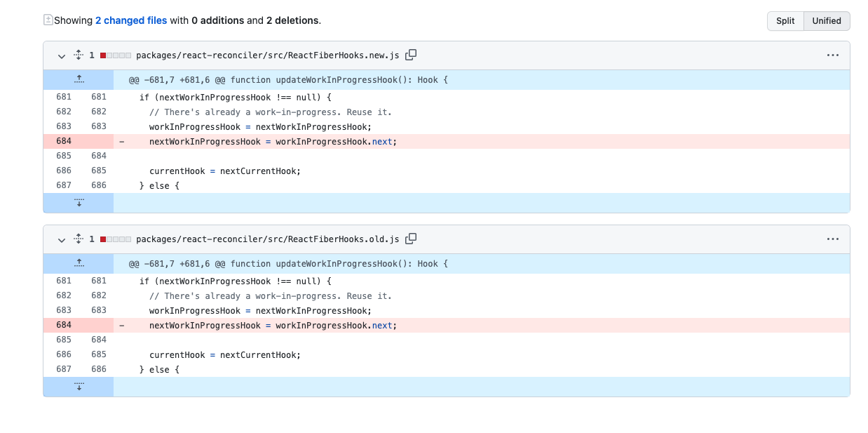Image resolution: width=868 pixels, height=433 pixels.
Task: Copy ReactFiberHooks.new.js file path
Action: tap(411, 55)
